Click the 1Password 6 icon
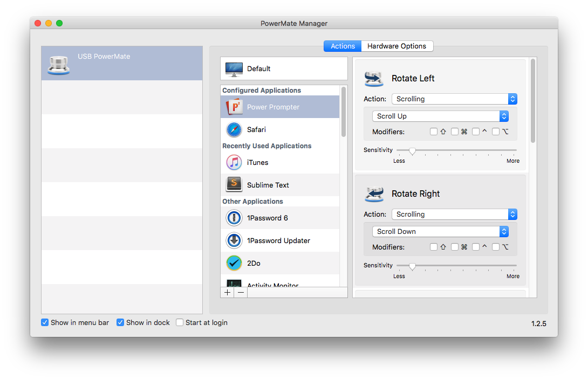 pyautogui.click(x=234, y=218)
